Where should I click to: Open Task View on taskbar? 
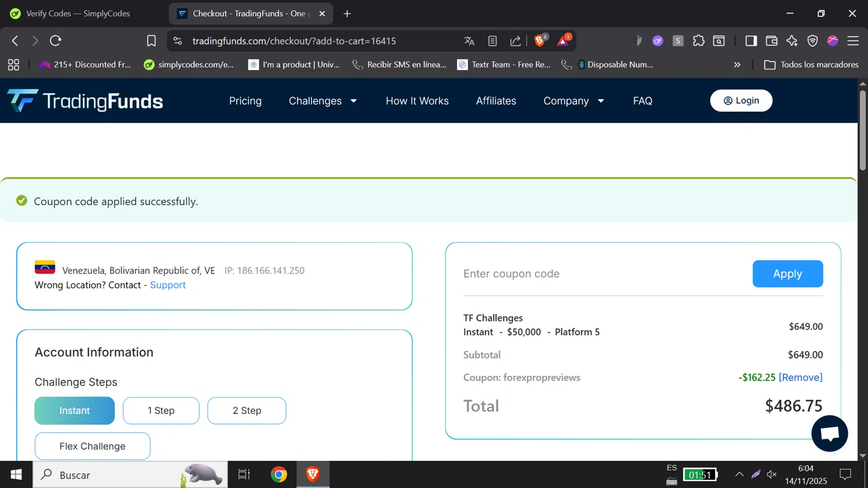(244, 475)
